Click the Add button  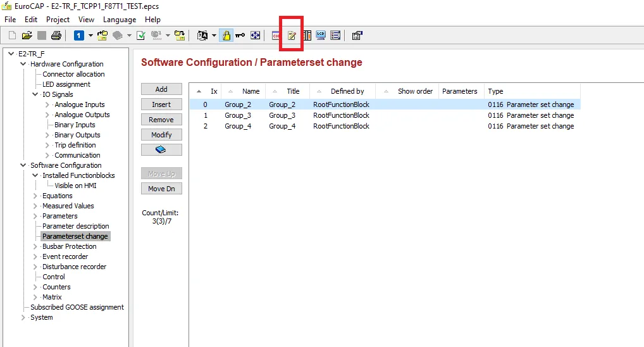tap(161, 89)
